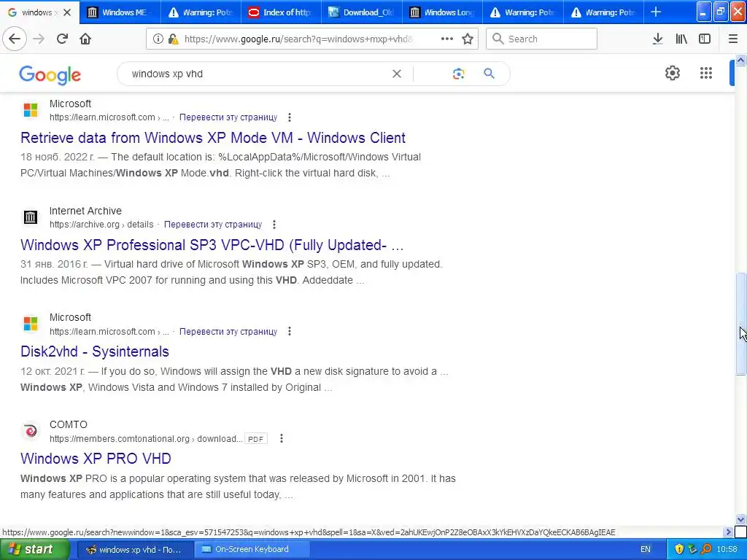Bookmark this page with the star icon
747x560 pixels.
click(x=468, y=39)
